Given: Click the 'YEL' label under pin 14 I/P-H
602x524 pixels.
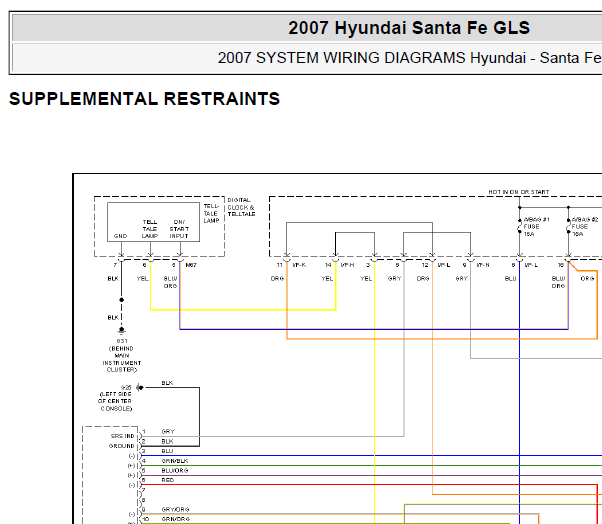Looking at the screenshot, I should (x=327, y=278).
